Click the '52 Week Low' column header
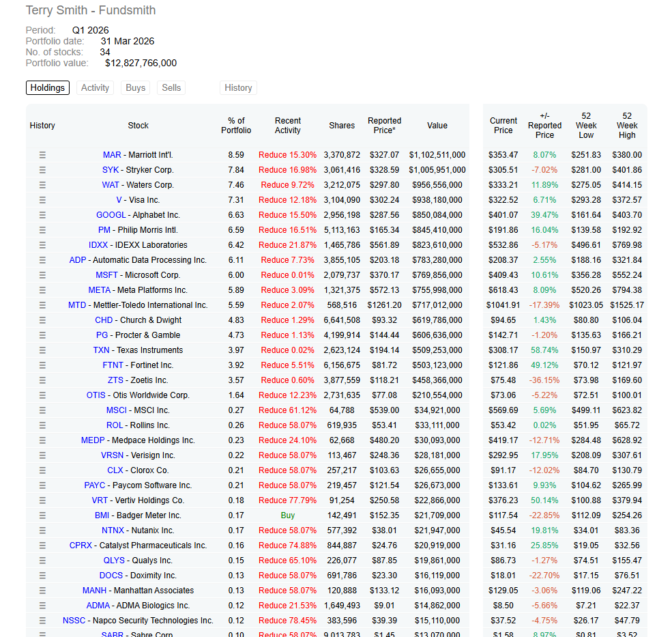Screen dimensions: 672x637 pyautogui.click(x=586, y=125)
